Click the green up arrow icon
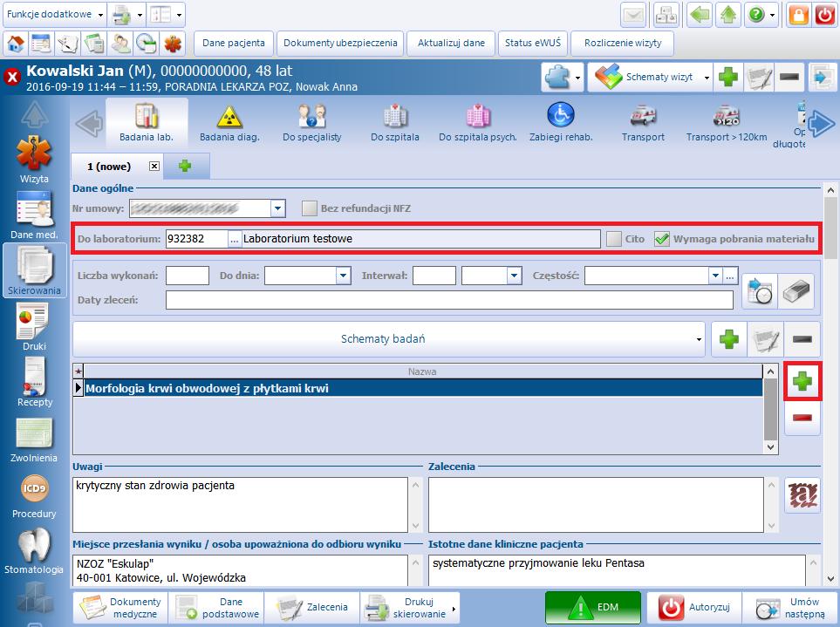 pyautogui.click(x=728, y=15)
